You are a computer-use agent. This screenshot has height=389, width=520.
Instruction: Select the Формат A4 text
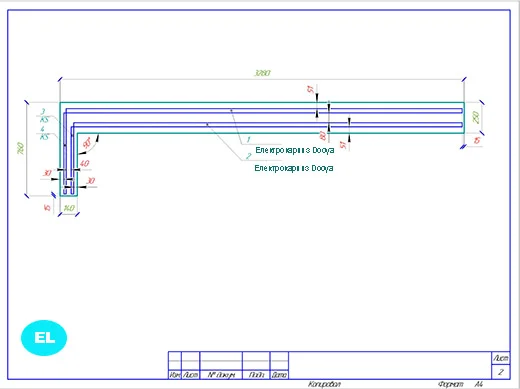coord(460,384)
